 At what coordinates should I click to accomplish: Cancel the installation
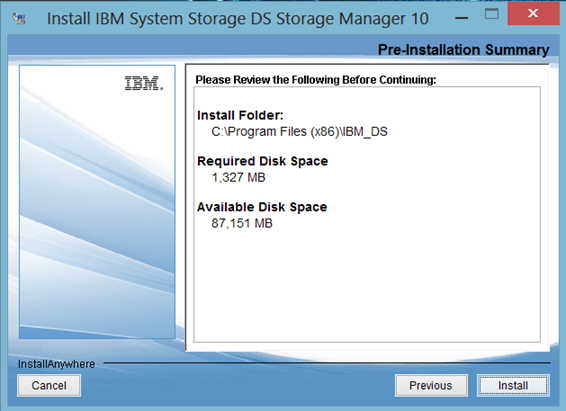49,385
